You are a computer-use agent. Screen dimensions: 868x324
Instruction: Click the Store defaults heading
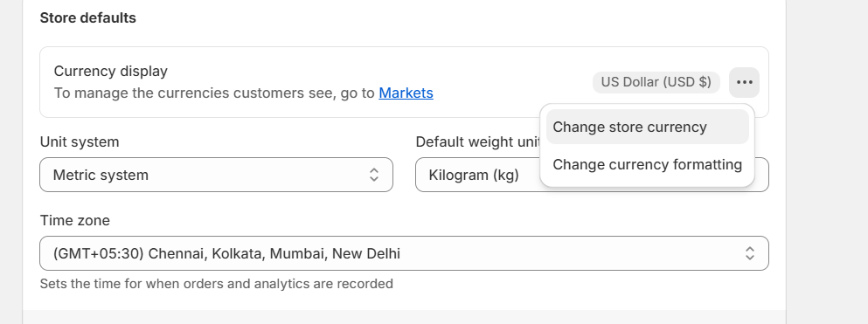(x=88, y=17)
